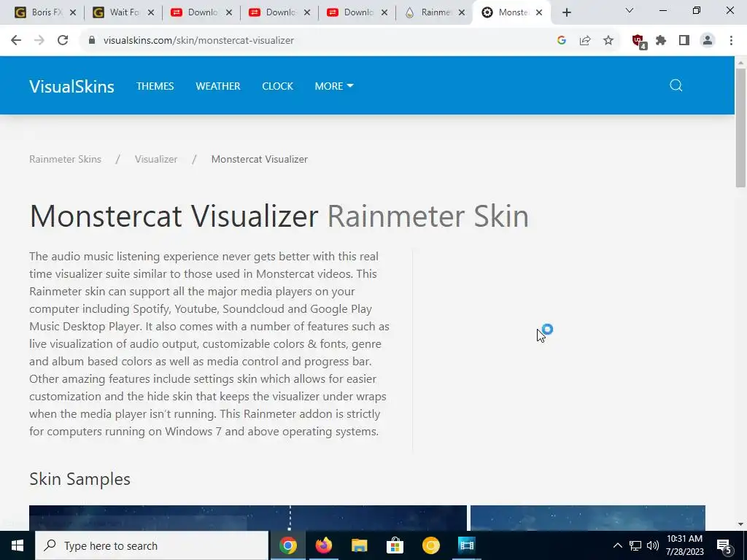The height and width of the screenshot is (560, 747).
Task: Open the WEATHER menu item
Action: 218,86
